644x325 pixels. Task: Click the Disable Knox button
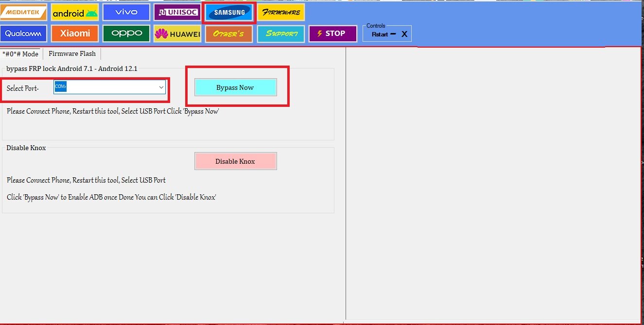click(235, 161)
